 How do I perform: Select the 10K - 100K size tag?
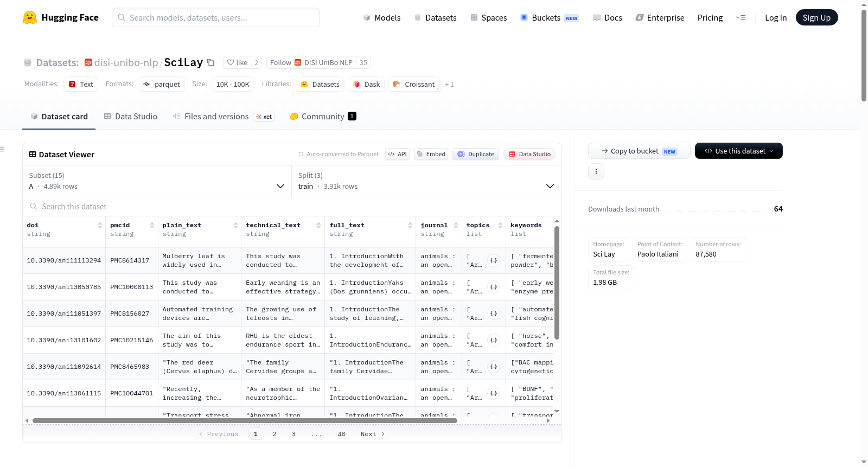[233, 84]
